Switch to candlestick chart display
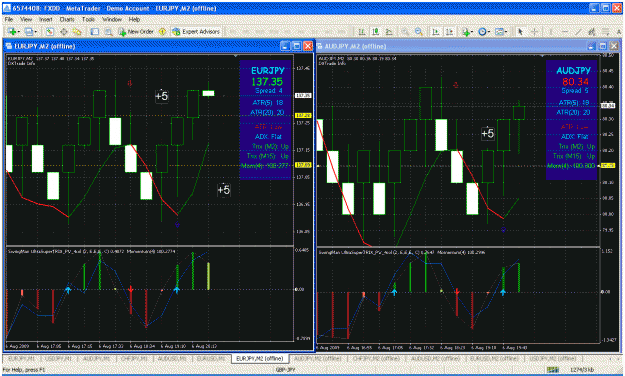 375,31
